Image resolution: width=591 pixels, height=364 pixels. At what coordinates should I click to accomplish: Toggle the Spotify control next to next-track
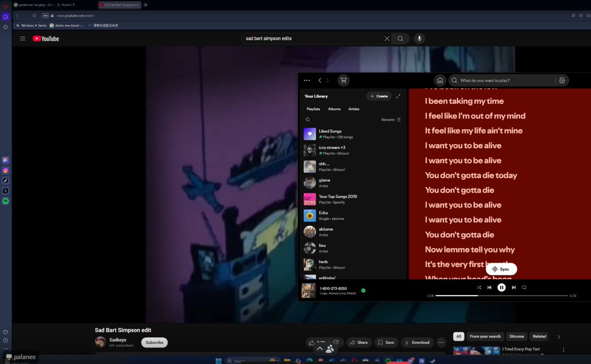tap(524, 287)
